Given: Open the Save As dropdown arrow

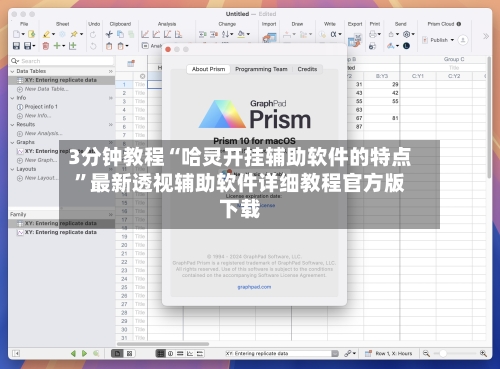Looking at the screenshot, I should [x=34, y=46].
